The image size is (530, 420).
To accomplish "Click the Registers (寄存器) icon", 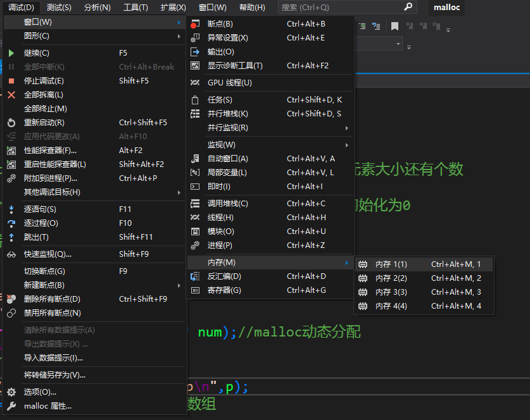I will 195,290.
